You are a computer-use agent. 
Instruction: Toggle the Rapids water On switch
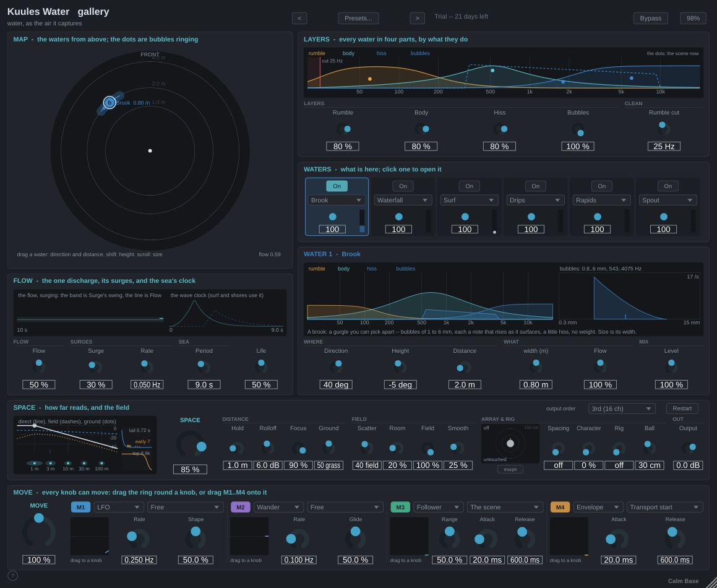(602, 186)
